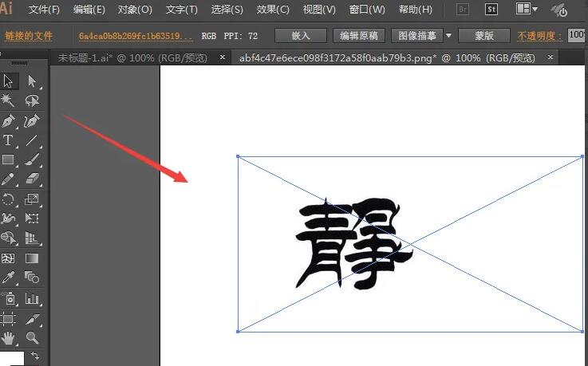Switch to the 未标题-1.ai document tab

point(132,58)
